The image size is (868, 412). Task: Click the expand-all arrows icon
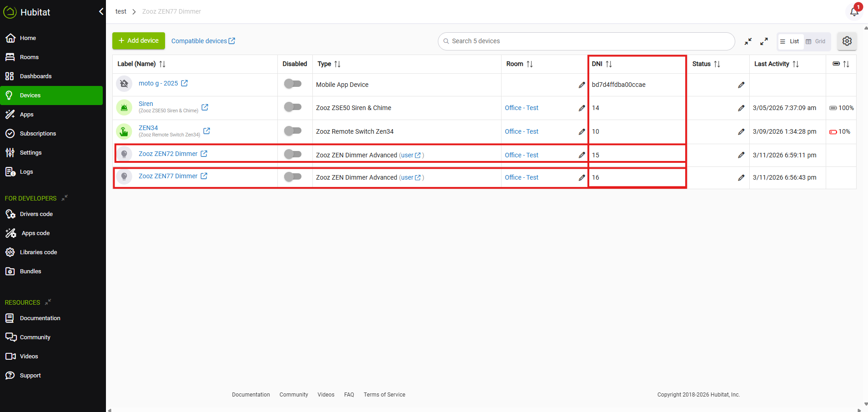(x=764, y=41)
